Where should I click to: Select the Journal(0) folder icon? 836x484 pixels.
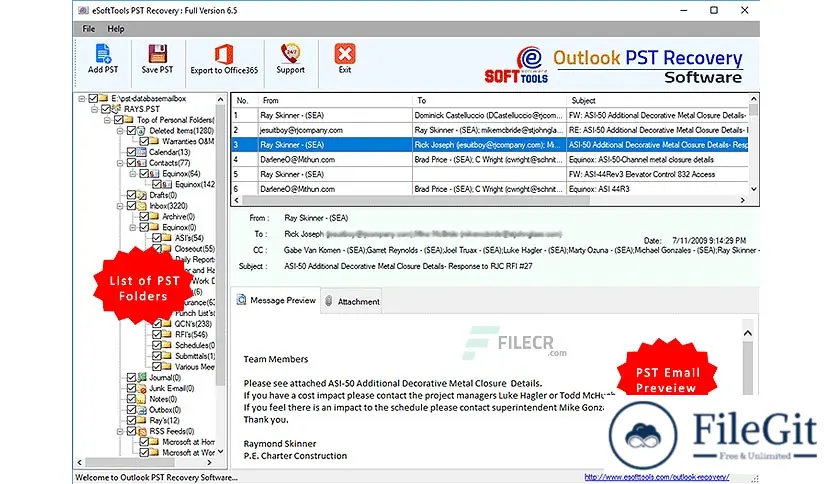(x=141, y=377)
